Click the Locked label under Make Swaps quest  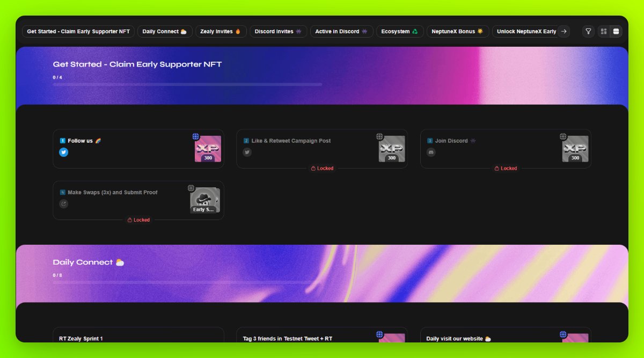click(138, 220)
